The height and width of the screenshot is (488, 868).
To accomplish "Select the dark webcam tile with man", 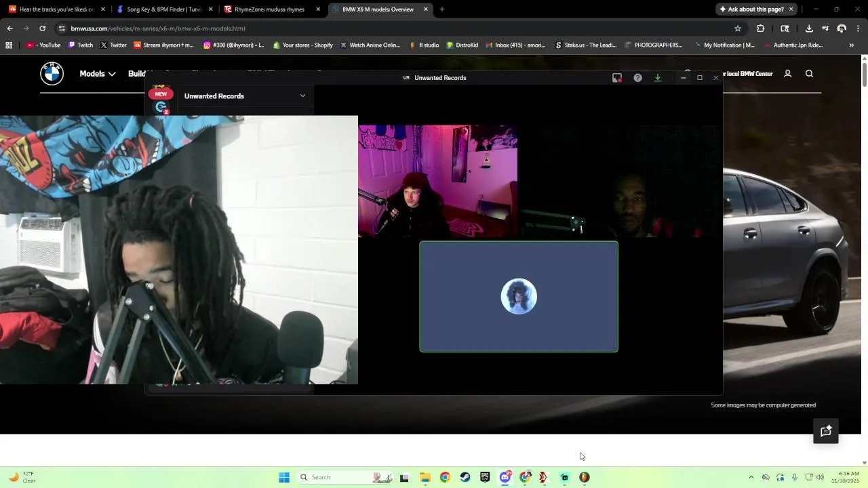I will [620, 180].
